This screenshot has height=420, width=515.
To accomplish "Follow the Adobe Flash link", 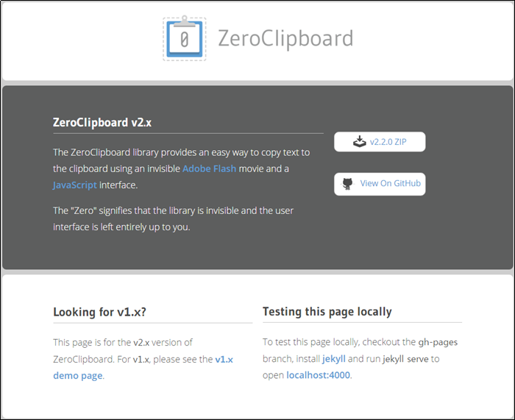I will pyautogui.click(x=209, y=168).
